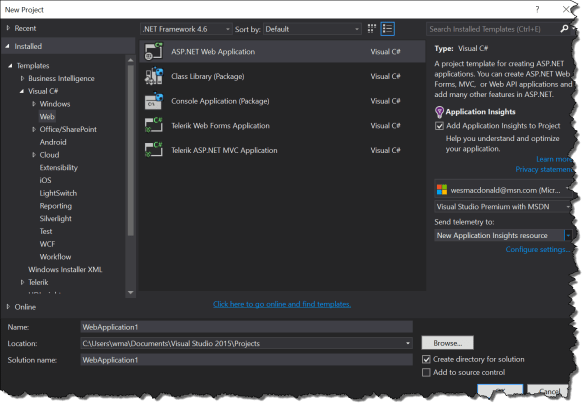
Task: Expand the Office/SharePoint node
Action: 34,129
